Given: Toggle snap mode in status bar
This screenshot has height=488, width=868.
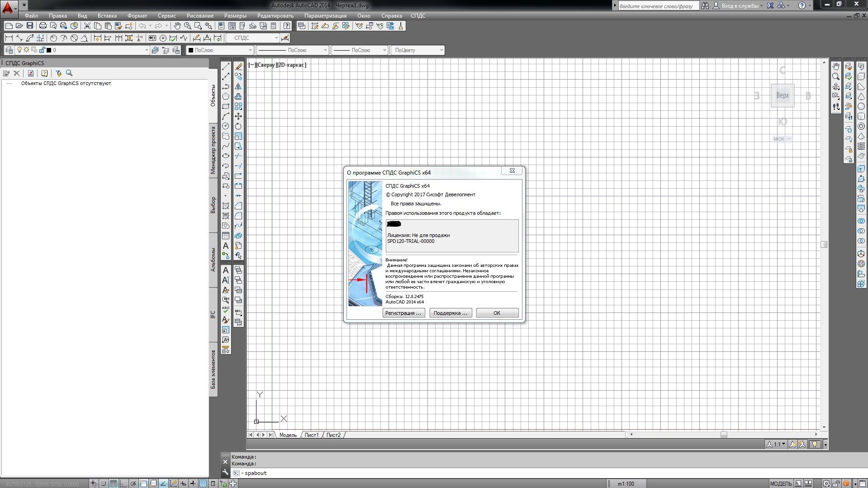Looking at the screenshot, I should (104, 483).
